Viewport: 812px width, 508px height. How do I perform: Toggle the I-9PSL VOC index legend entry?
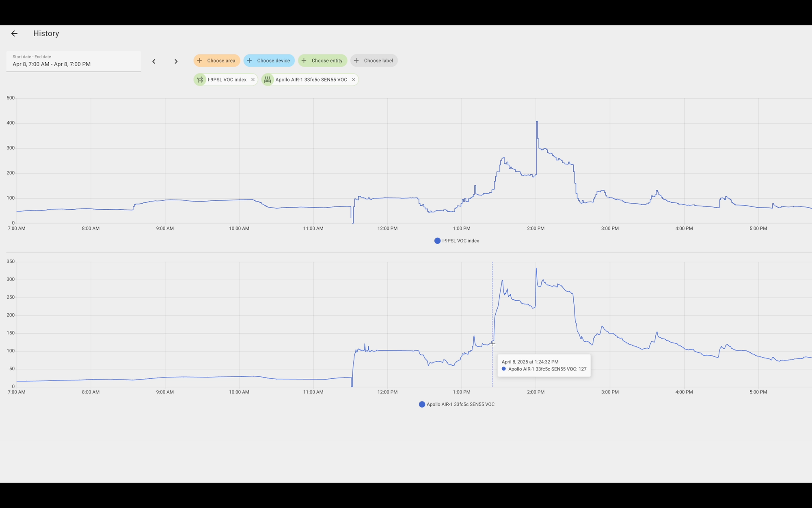[x=460, y=241]
